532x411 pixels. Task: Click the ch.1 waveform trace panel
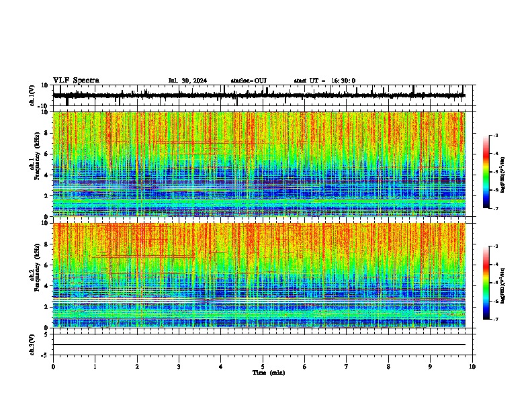pyautogui.click(x=262, y=95)
